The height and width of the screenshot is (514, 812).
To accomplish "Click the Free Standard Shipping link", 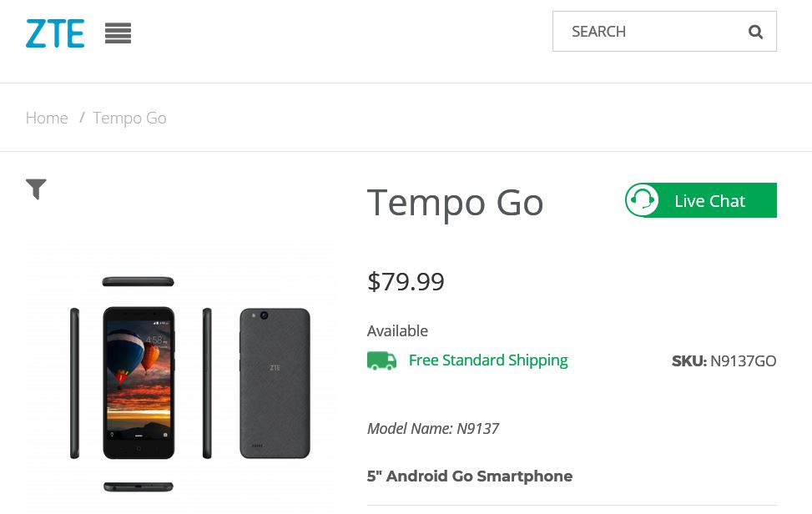I will 488,360.
